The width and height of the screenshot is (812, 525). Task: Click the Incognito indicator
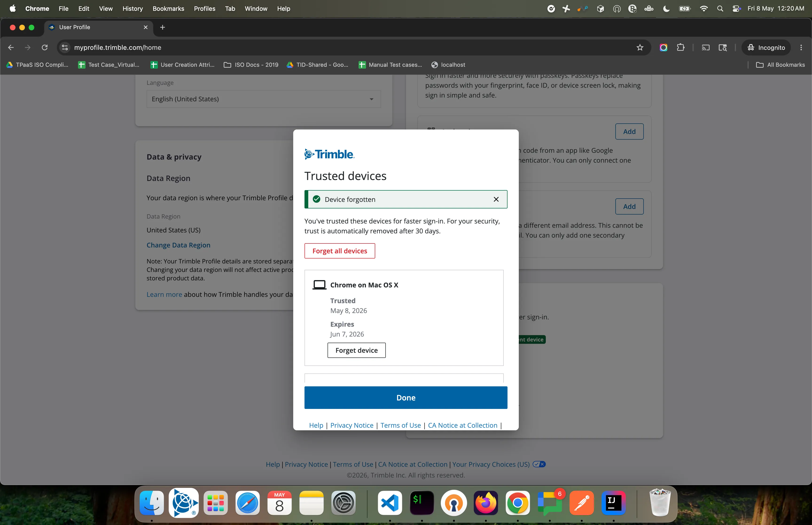tap(766, 47)
